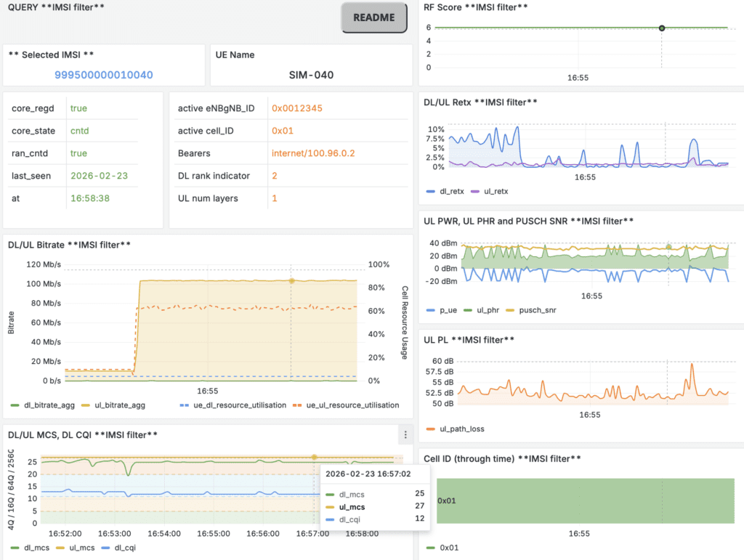Click the dl_retx legend color marker
This screenshot has width=744, height=560.
[429, 192]
